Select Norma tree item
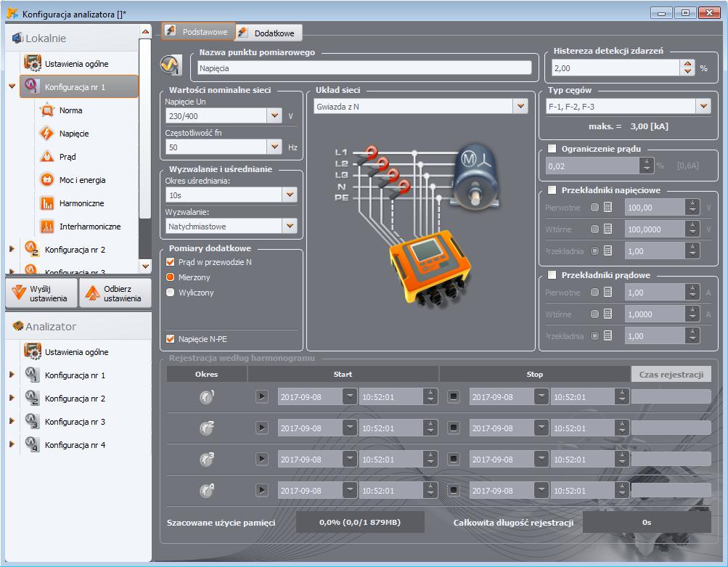Screen dimensions: 728x567 click(x=70, y=110)
